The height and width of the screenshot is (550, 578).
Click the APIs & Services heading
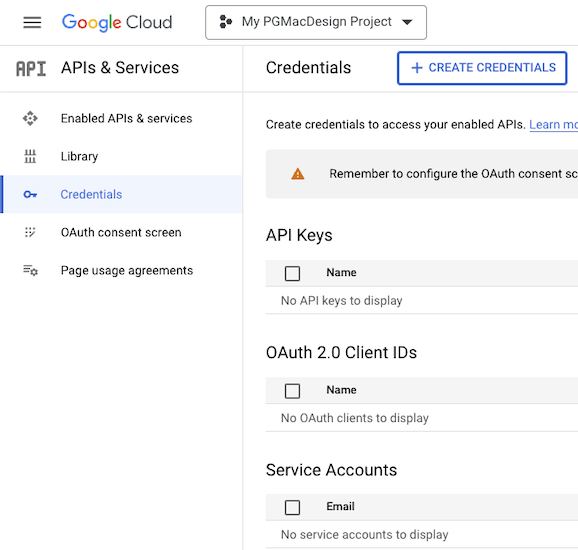(x=120, y=68)
